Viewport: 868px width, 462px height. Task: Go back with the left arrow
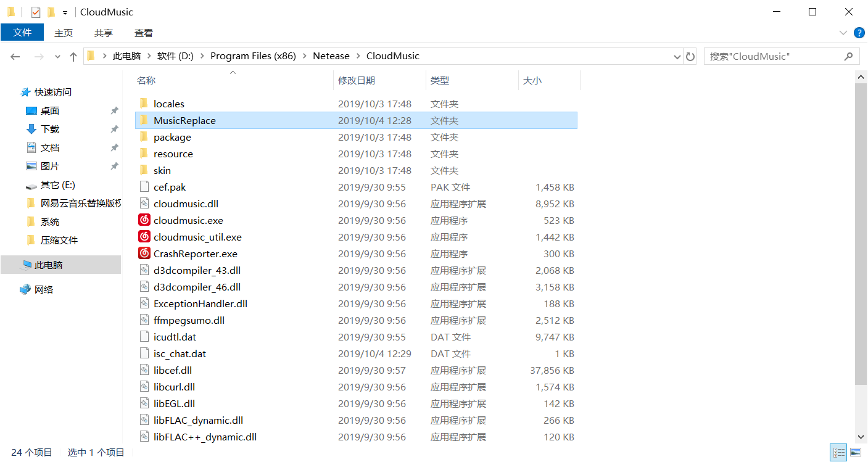pos(15,56)
